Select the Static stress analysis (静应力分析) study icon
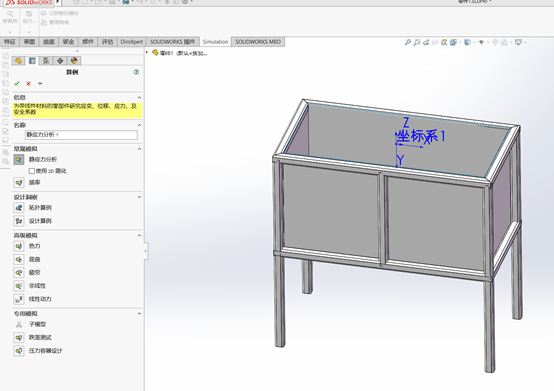554x391 pixels. pos(19,159)
